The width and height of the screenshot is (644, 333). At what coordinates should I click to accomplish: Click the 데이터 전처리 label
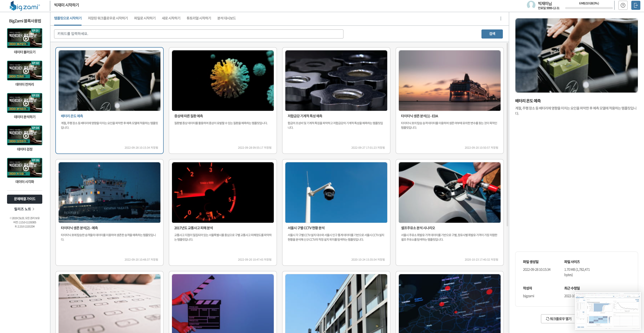point(25,85)
